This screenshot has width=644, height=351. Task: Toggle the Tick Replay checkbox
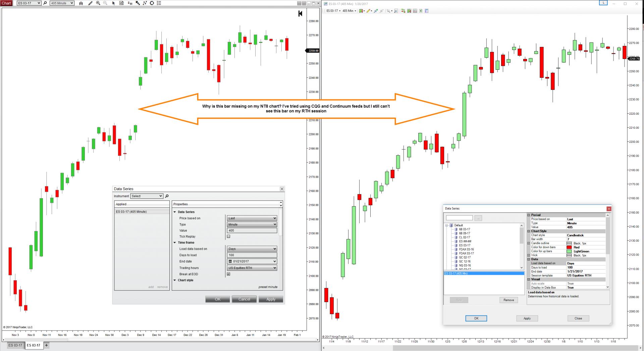228,236
